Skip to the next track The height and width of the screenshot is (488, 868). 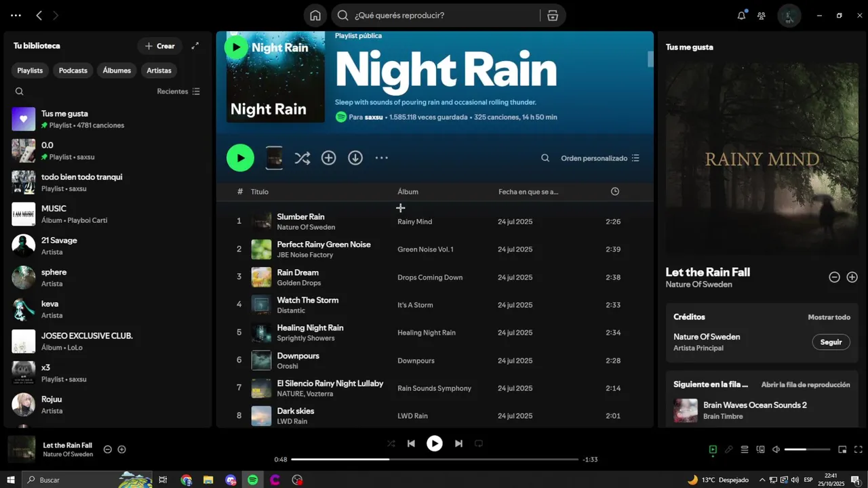(x=458, y=443)
